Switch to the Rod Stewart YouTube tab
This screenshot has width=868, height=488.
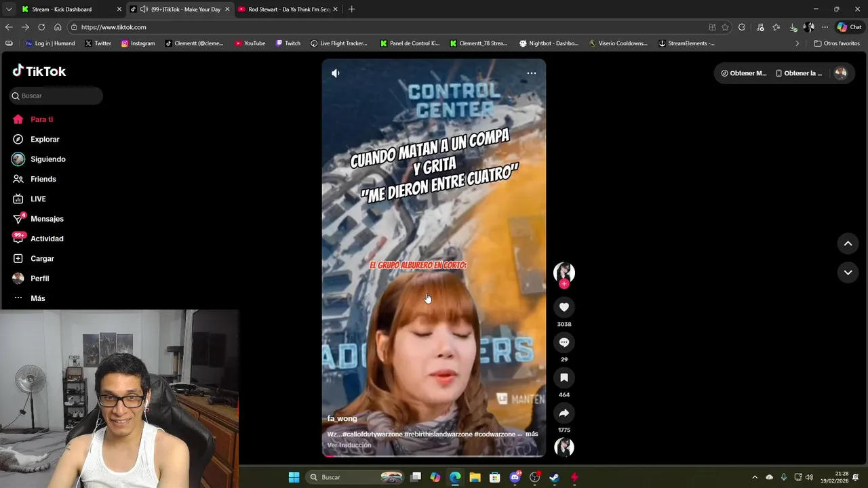click(x=290, y=9)
